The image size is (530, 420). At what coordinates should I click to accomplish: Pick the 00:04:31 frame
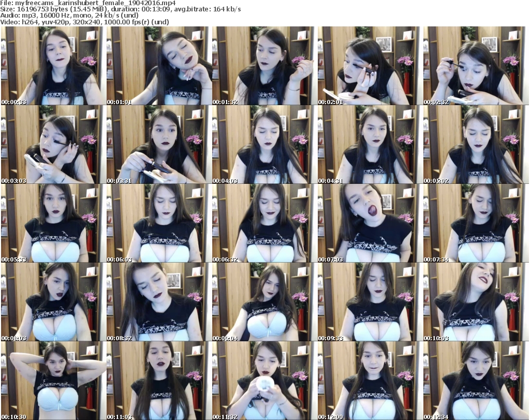point(370,144)
